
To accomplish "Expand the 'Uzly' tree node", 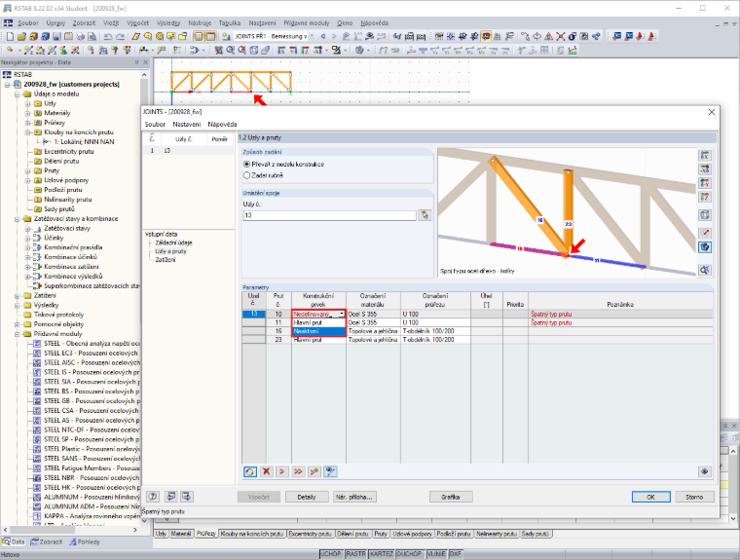I will point(28,103).
